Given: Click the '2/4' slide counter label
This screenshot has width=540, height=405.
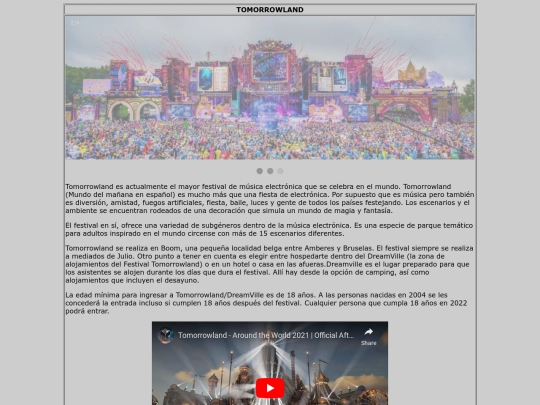Looking at the screenshot, I should click(x=75, y=23).
